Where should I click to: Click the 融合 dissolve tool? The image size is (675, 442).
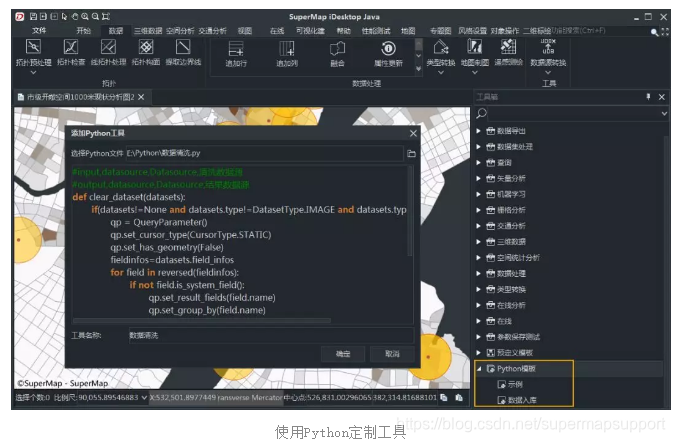[x=337, y=54]
